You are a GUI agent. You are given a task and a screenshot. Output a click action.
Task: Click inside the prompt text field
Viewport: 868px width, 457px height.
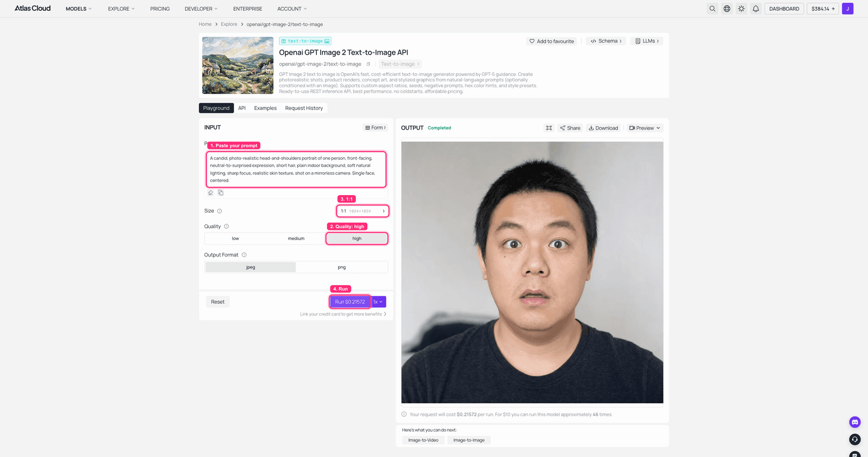[296, 169]
